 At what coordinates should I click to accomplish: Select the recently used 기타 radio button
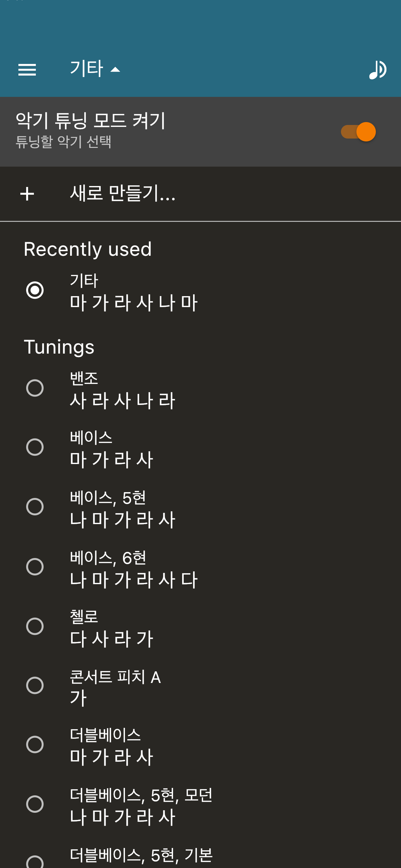tap(35, 290)
